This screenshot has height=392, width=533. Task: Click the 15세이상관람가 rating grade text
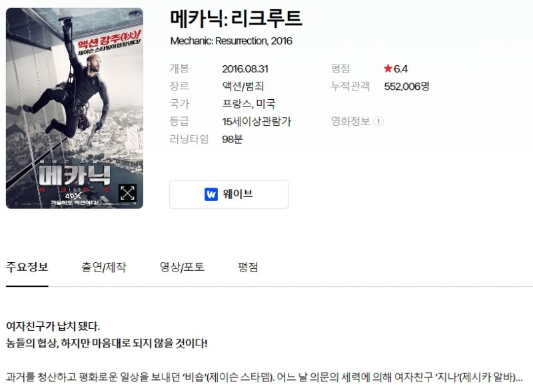[257, 121]
